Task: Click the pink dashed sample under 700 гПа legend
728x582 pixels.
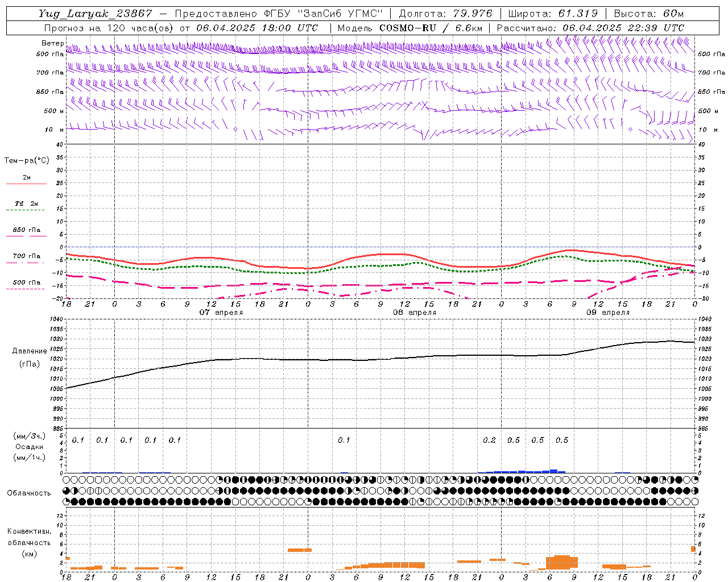Action: (x=25, y=263)
